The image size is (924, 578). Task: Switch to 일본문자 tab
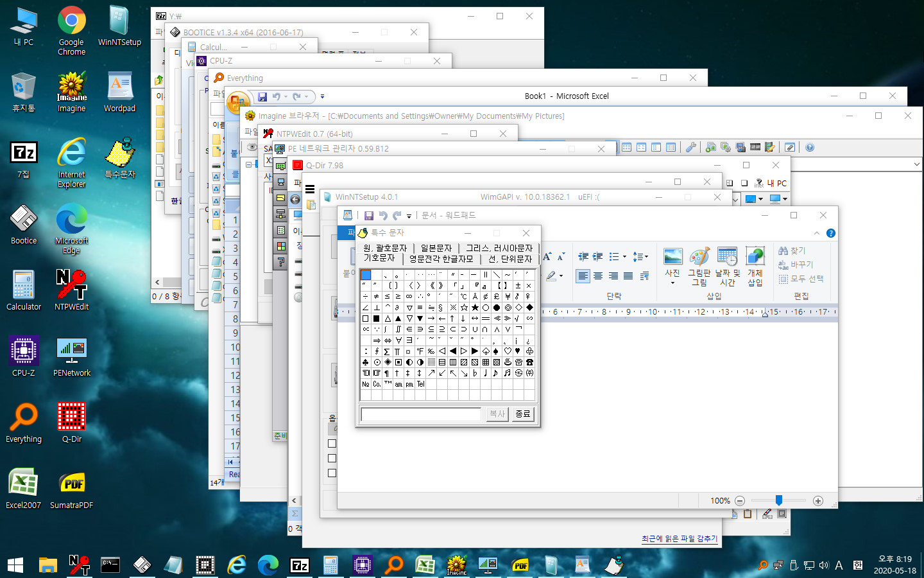436,248
